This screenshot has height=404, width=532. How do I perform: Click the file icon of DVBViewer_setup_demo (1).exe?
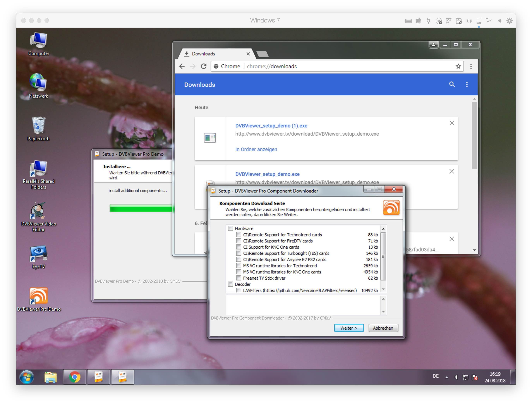pos(210,138)
